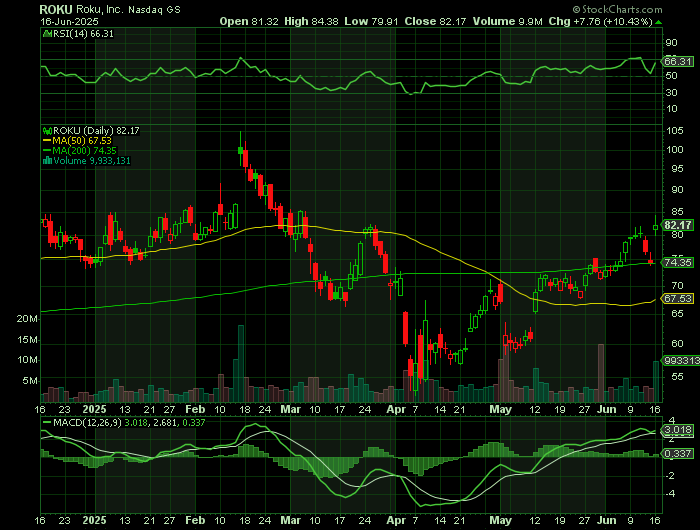Viewport: 700px width, 530px height.
Task: Click the RSI line icon before RSI(14)
Action: click(x=47, y=34)
